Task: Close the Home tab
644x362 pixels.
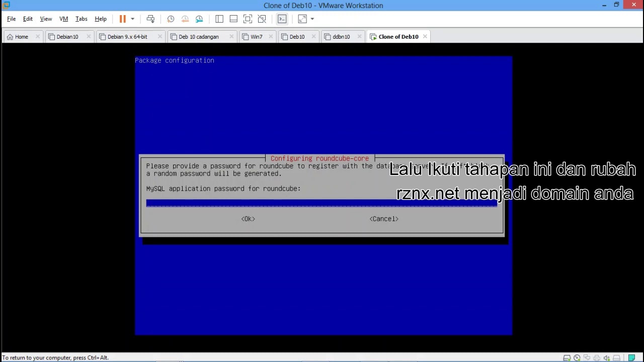Action: [x=37, y=37]
